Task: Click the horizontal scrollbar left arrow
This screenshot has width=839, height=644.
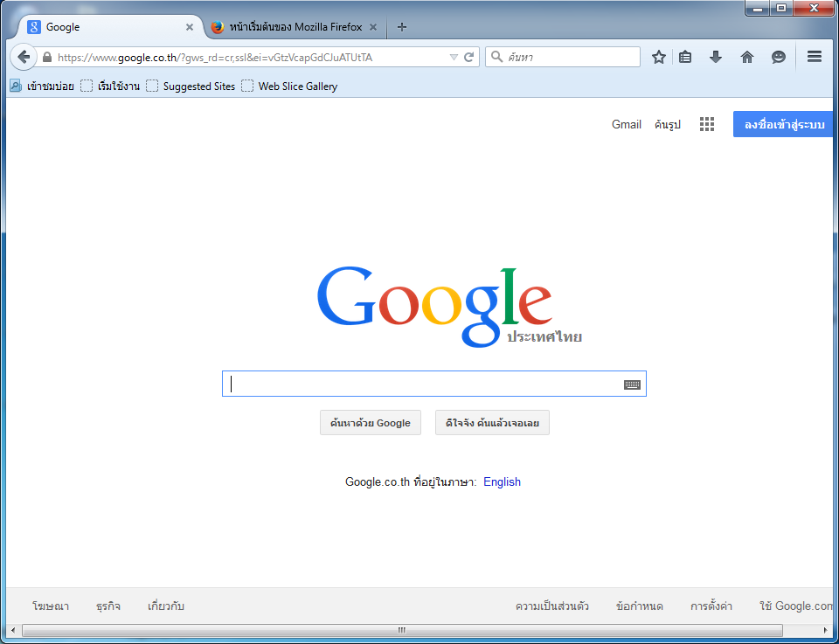Action: [13, 630]
